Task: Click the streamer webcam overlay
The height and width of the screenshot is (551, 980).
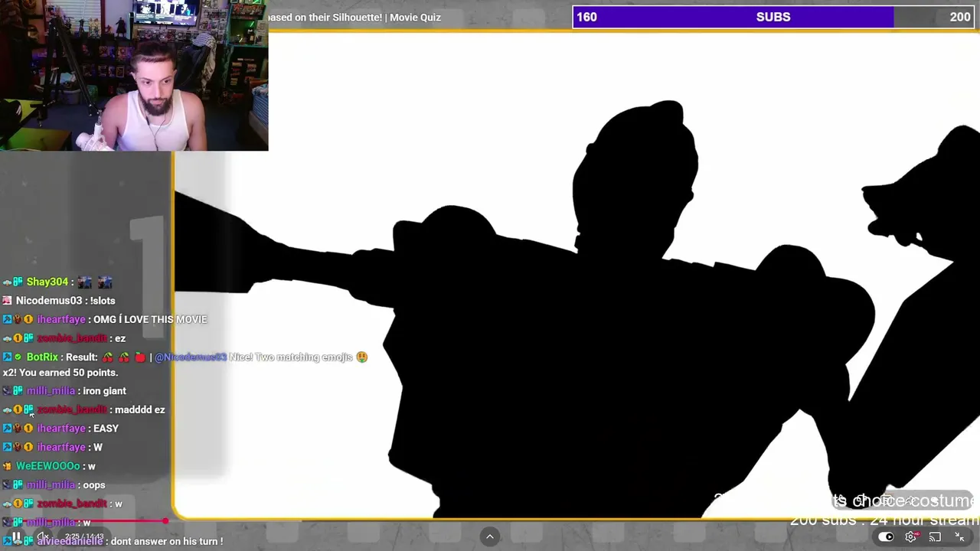Action: [x=134, y=75]
